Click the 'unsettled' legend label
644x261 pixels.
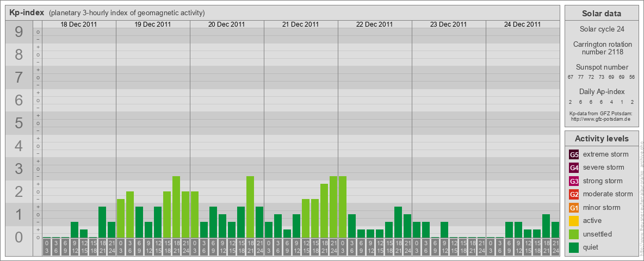click(598, 234)
